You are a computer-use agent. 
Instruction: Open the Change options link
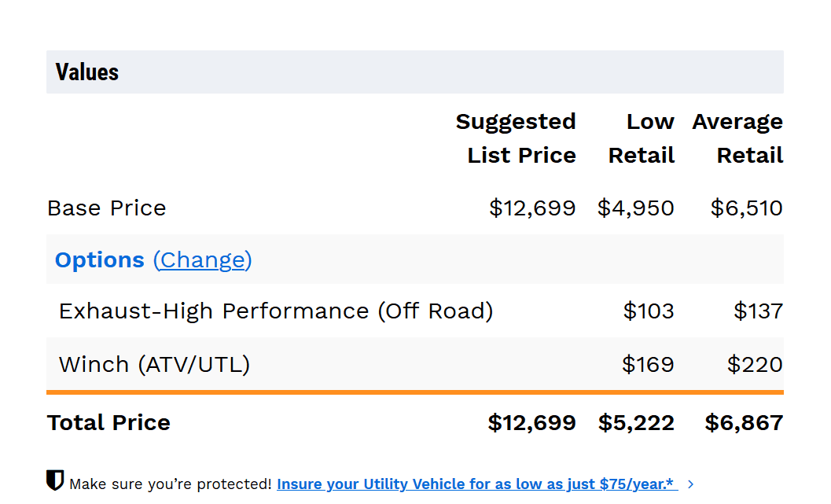click(202, 259)
